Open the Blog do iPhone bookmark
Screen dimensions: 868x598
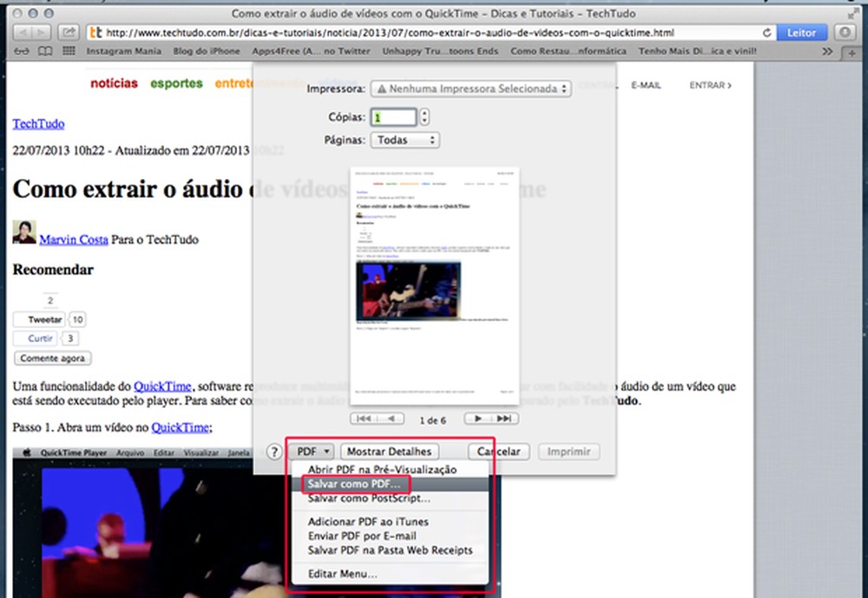pyautogui.click(x=207, y=51)
